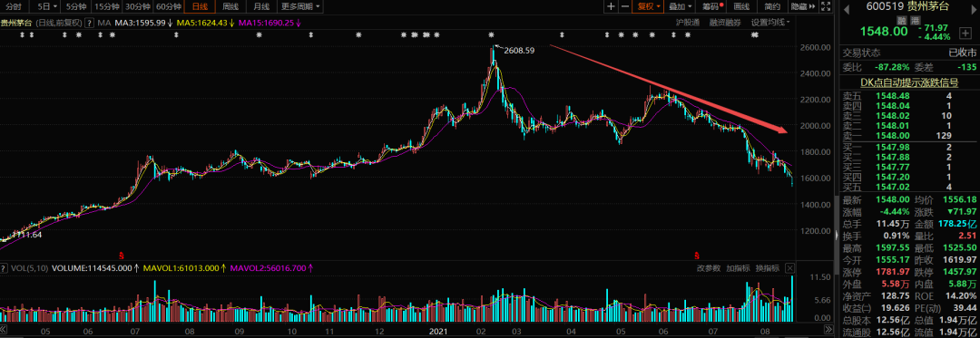Click the side panel collapse handle
The image size is (980, 338).
pyautogui.click(x=837, y=236)
